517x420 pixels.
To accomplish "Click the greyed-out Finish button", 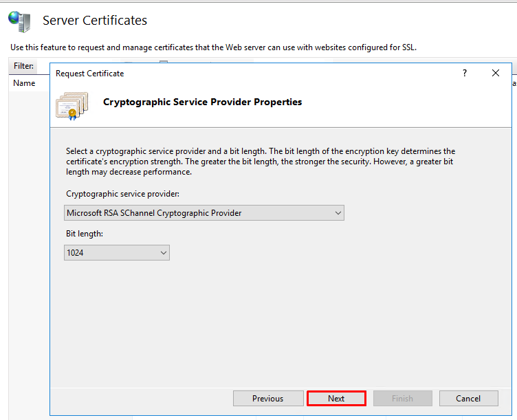I will click(x=403, y=399).
